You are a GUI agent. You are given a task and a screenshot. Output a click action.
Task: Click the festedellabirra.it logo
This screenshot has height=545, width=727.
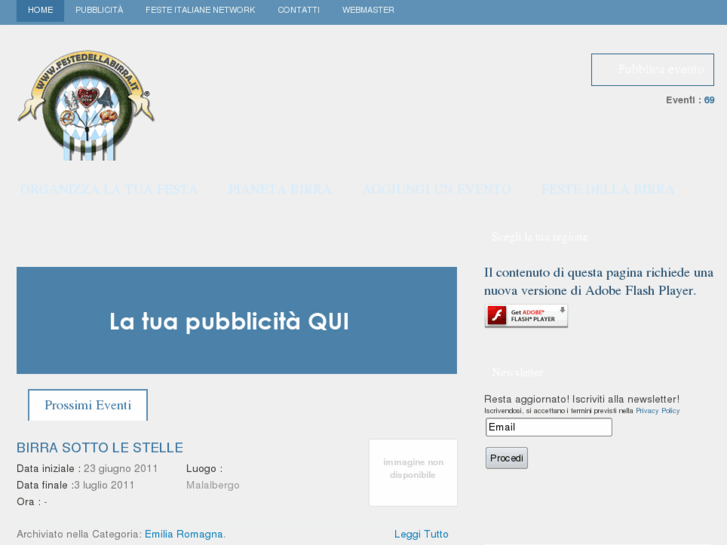click(86, 105)
